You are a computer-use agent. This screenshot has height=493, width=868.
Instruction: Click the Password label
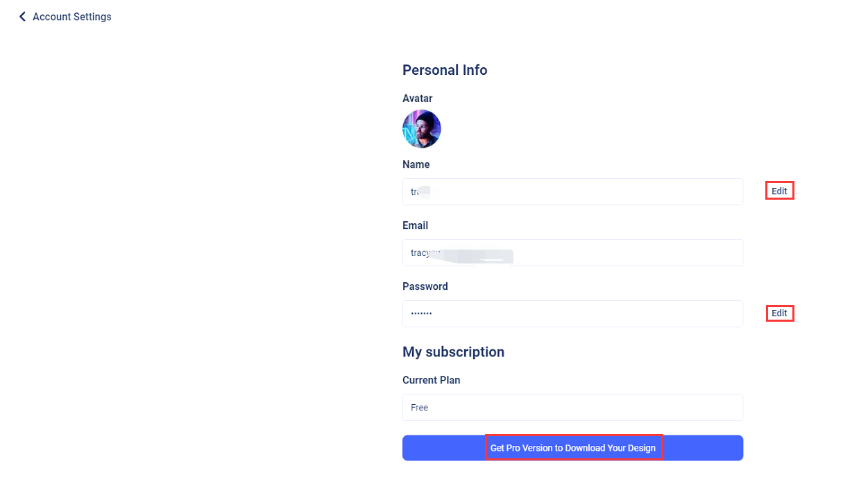click(425, 286)
